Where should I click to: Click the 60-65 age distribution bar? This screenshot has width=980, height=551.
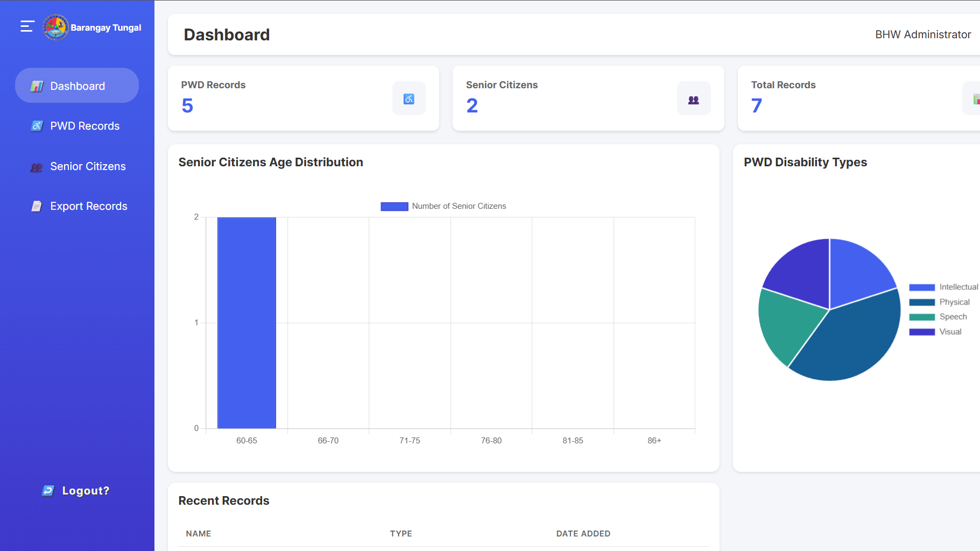246,323
